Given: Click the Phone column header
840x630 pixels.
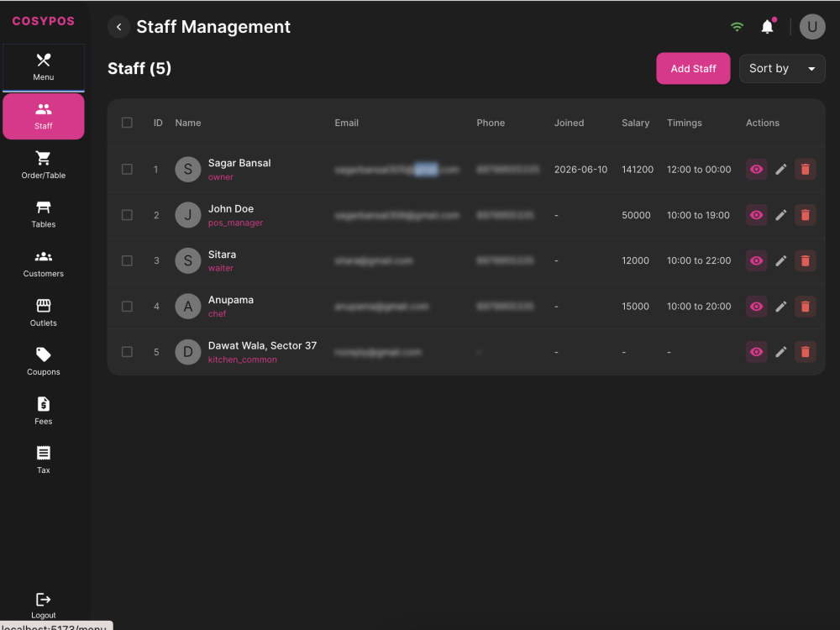Looking at the screenshot, I should (x=491, y=123).
